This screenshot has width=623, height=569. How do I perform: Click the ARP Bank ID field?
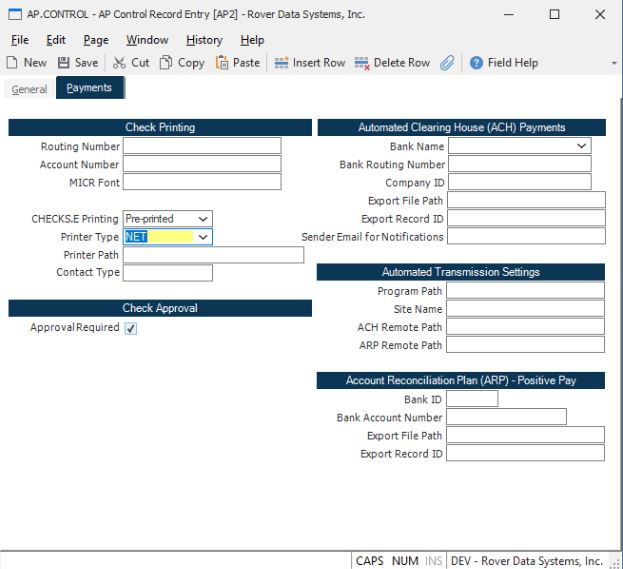[471, 399]
